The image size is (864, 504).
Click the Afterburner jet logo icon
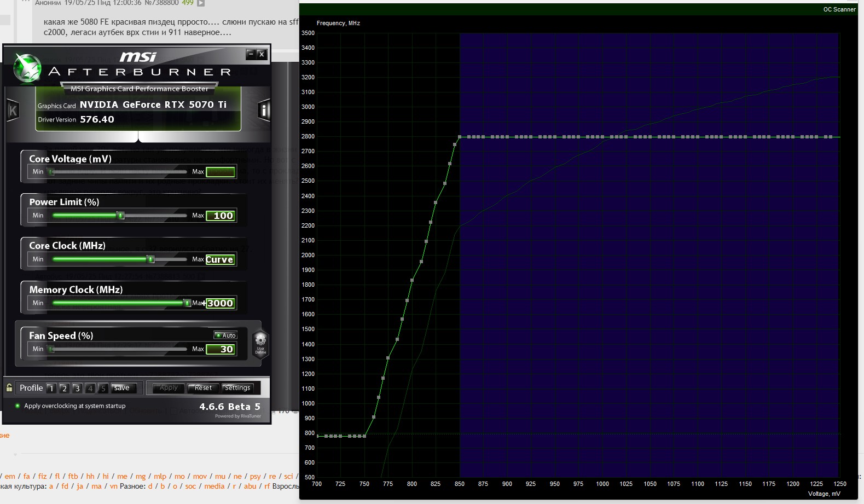pos(27,68)
